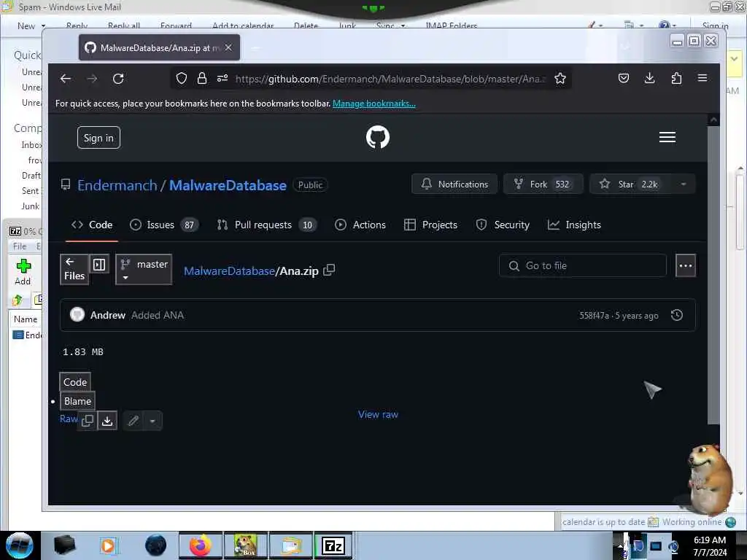Open the Insights tab
Viewport: 747px width, 560px height.
coord(574,225)
